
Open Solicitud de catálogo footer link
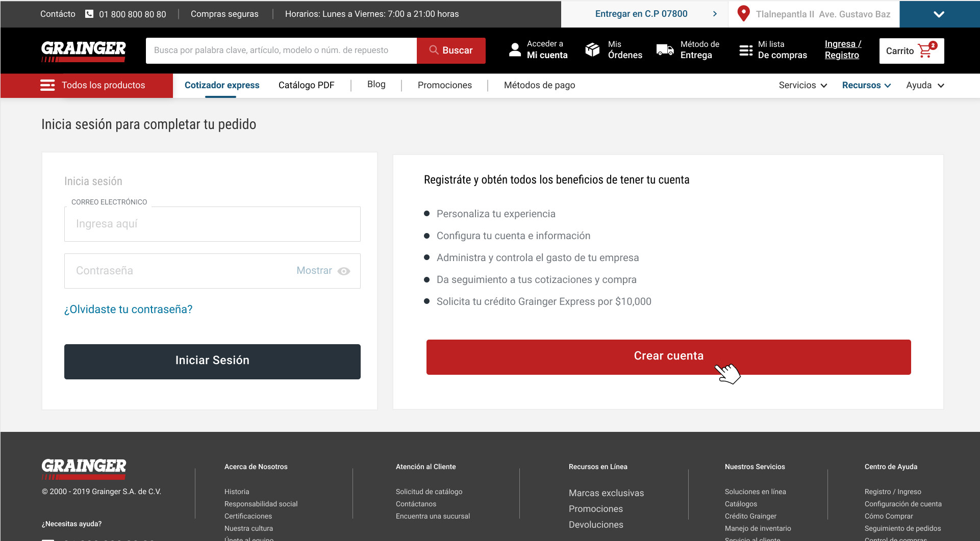(429, 492)
